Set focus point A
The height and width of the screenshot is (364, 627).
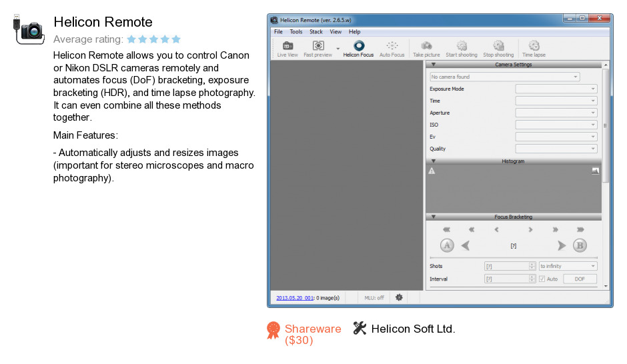coord(447,245)
